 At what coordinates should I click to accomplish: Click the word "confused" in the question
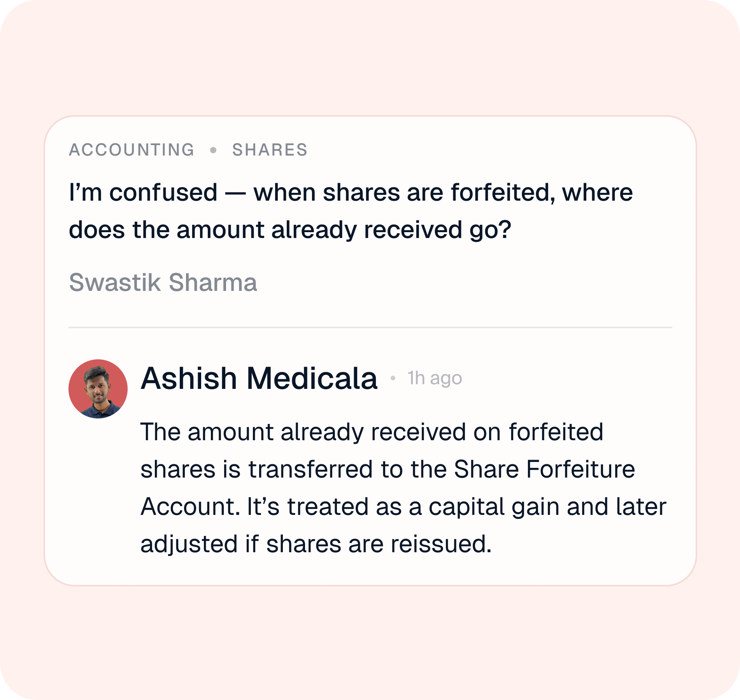(x=163, y=192)
